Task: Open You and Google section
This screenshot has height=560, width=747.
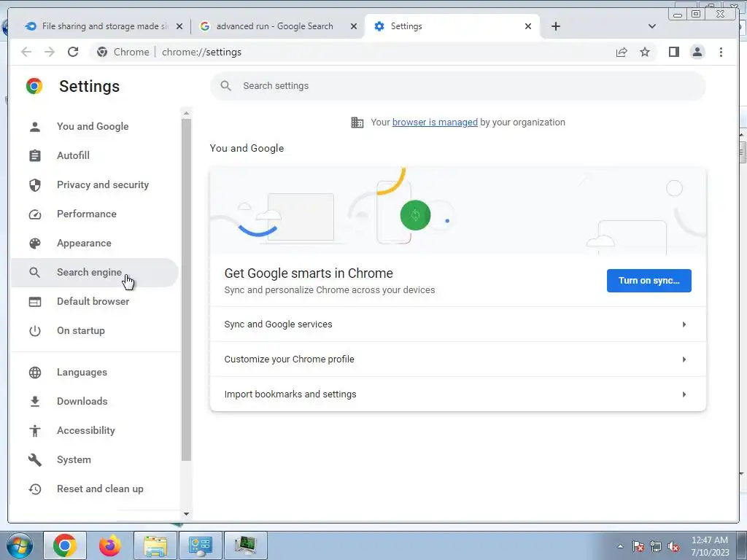Action: click(95, 127)
